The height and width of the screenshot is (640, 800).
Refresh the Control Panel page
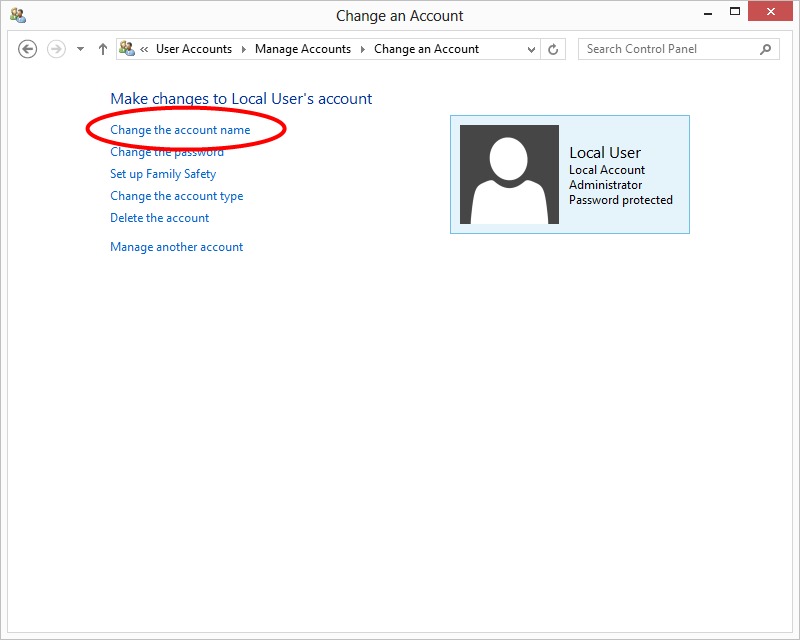pos(554,49)
